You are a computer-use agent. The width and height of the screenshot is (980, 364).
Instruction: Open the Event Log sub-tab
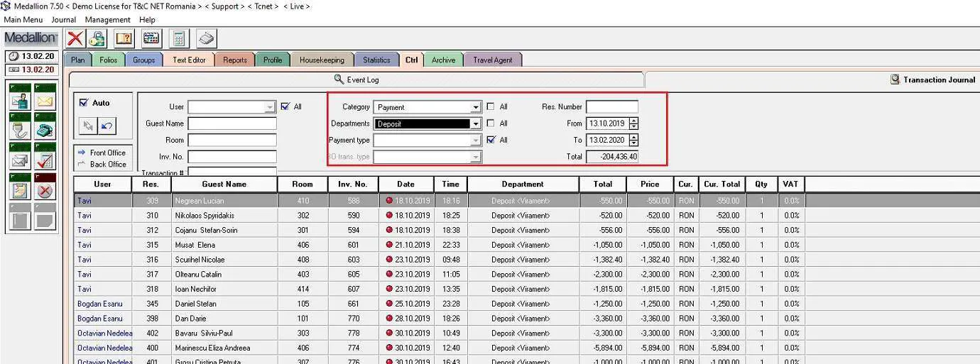click(356, 79)
